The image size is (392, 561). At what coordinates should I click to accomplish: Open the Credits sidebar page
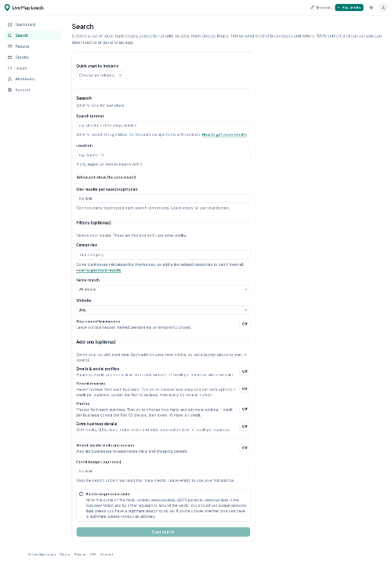32,57
